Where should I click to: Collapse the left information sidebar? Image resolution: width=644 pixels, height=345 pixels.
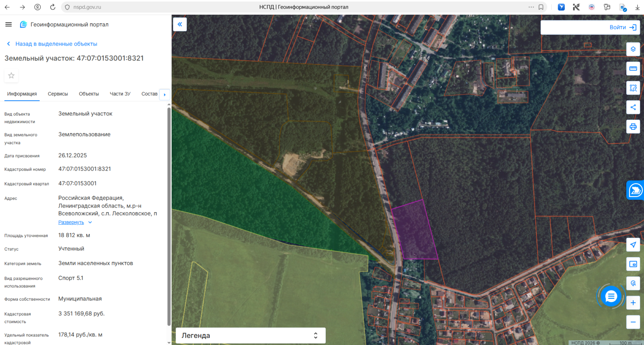[x=180, y=24]
